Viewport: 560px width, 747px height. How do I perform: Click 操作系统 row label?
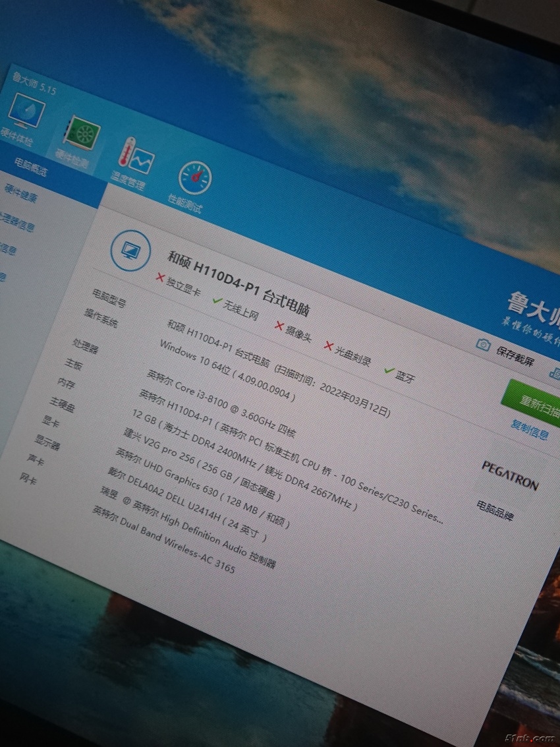point(101,317)
